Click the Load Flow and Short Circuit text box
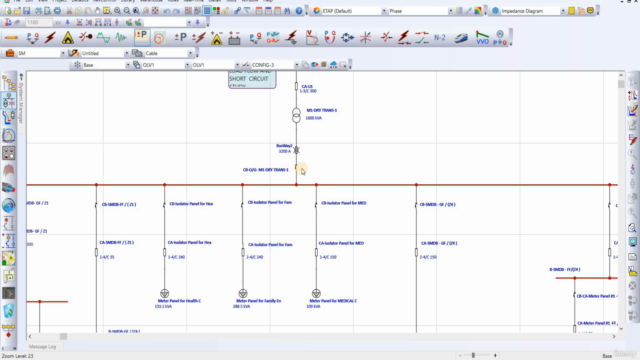 coord(252,79)
